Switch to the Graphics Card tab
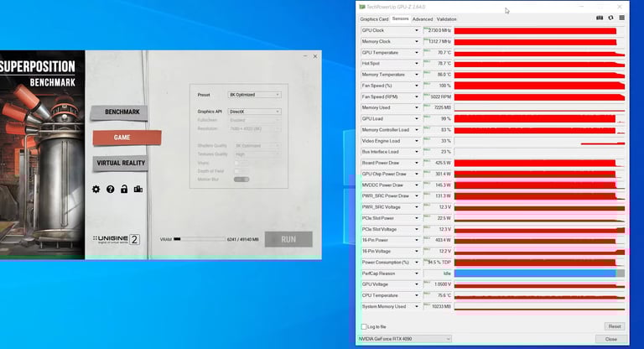Viewport: 644px width, 349px height. point(374,19)
